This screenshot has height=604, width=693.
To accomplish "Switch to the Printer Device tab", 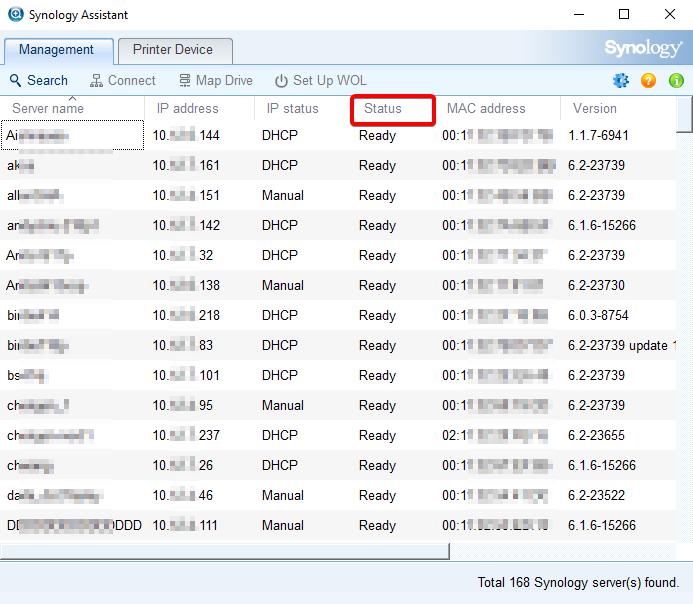I will (x=175, y=50).
